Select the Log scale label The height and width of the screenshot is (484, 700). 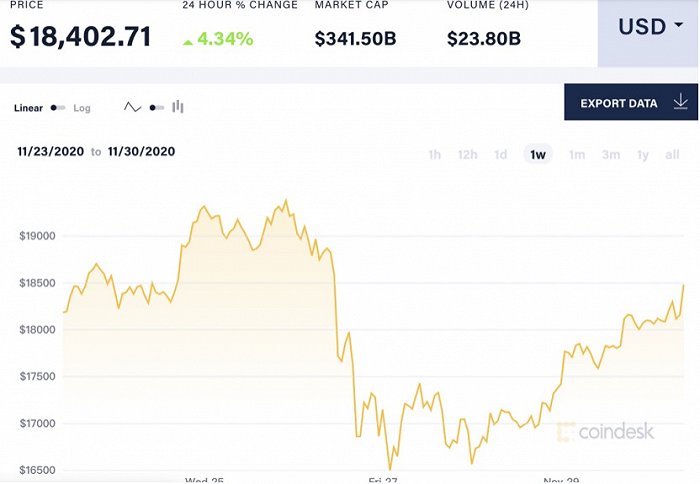(x=82, y=108)
